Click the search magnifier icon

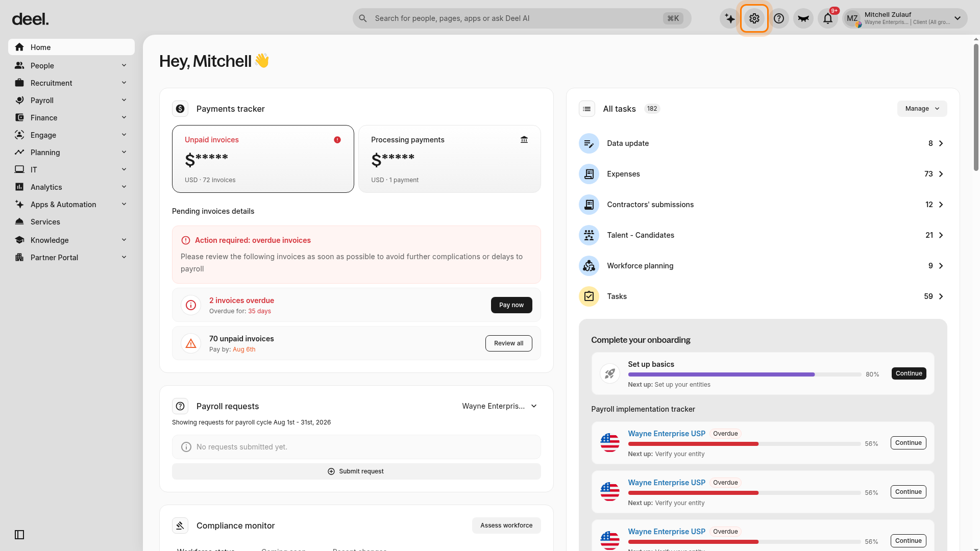tap(363, 18)
